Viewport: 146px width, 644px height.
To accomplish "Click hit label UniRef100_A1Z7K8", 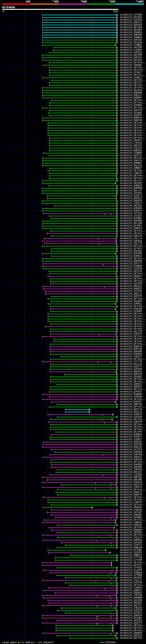I will 131,449.
